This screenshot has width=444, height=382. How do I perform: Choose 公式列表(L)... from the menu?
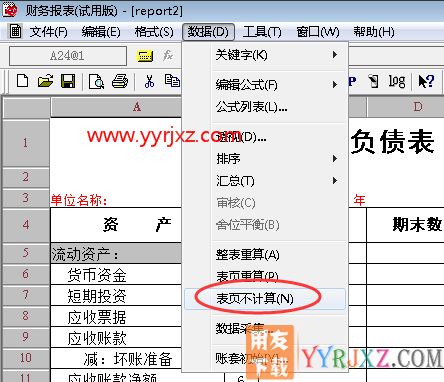click(x=265, y=107)
